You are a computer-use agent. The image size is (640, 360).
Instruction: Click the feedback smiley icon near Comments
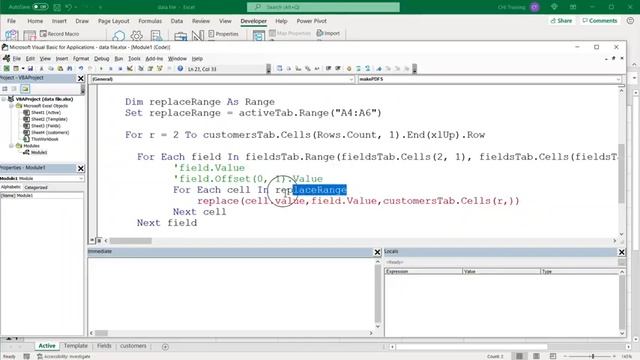630,20
